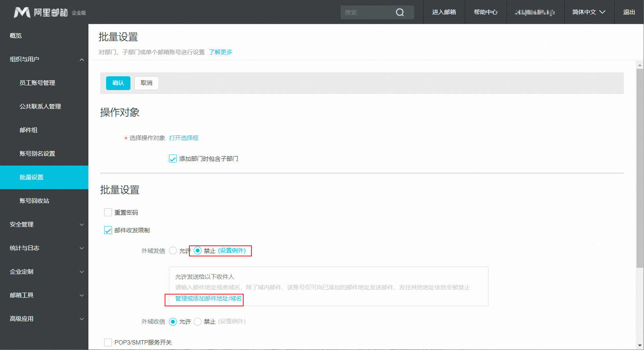Select 账号别名设置 sidebar item
644x350 pixels.
pos(44,154)
